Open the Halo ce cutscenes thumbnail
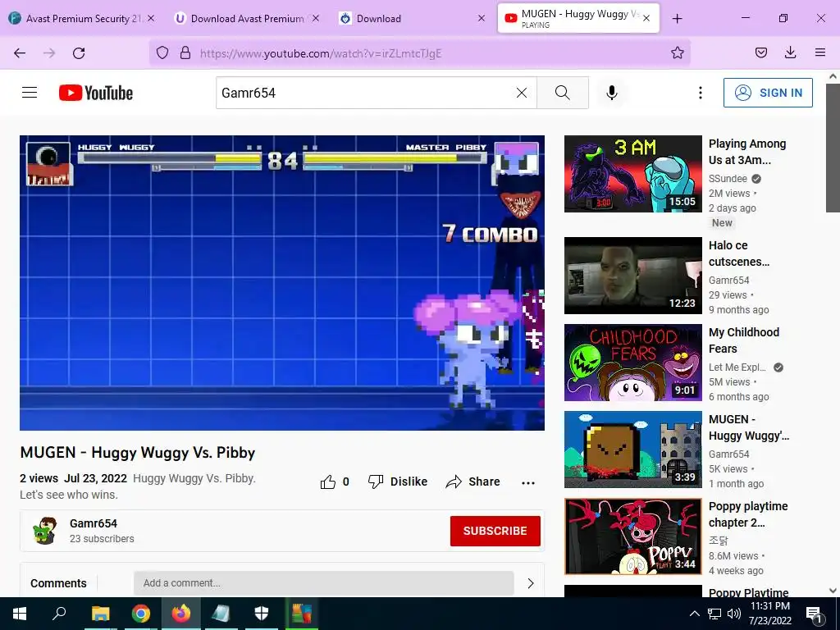 [x=633, y=276]
